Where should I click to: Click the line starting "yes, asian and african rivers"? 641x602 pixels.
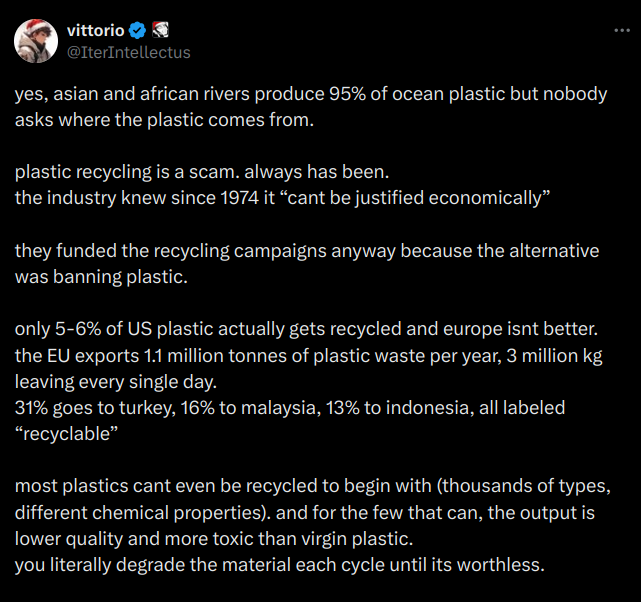pos(310,95)
